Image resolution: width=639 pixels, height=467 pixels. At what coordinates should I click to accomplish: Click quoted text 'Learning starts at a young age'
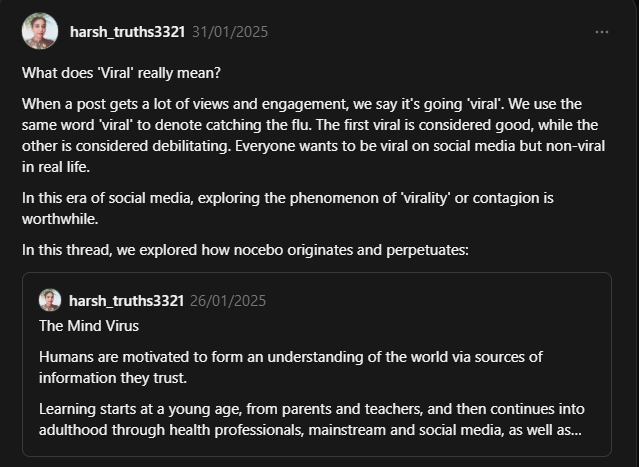pyautogui.click(x=312, y=419)
